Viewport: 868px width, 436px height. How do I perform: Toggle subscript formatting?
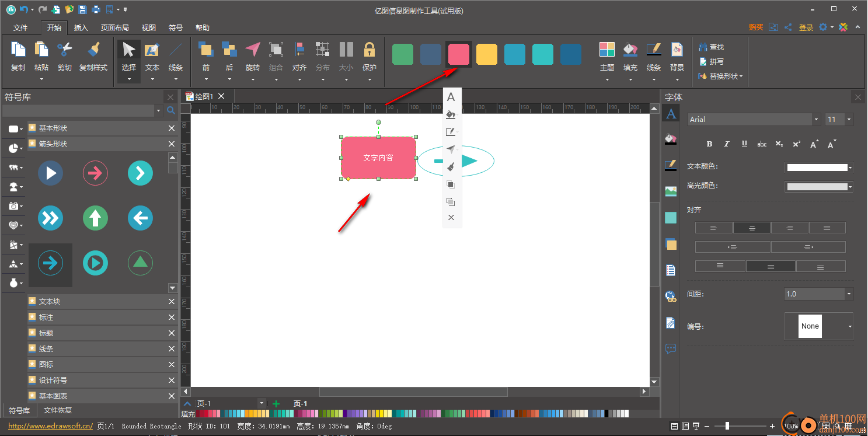779,144
